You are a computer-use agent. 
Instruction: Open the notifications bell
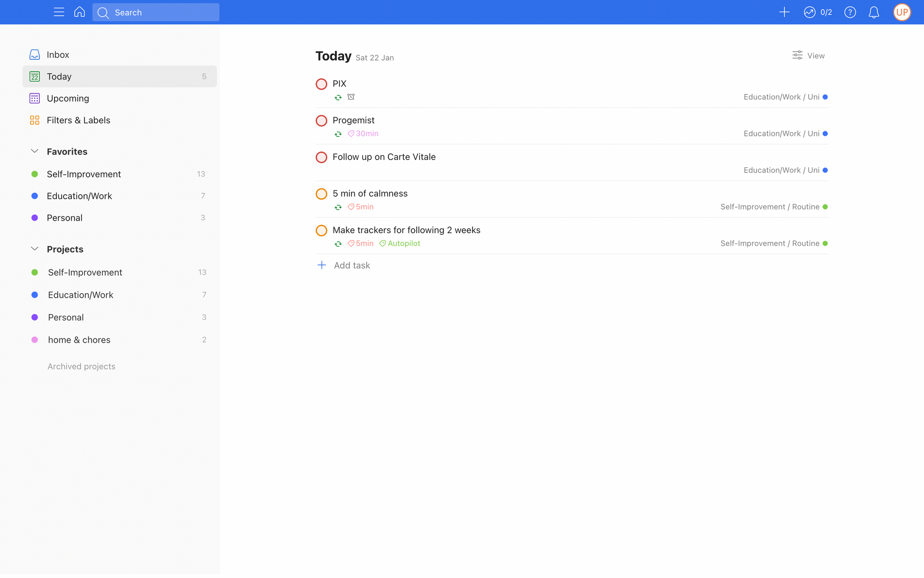[874, 12]
